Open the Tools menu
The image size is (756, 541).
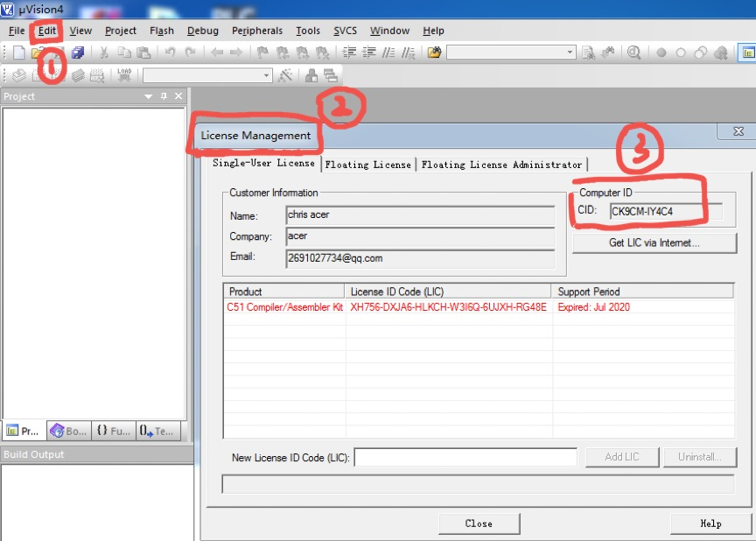(308, 31)
